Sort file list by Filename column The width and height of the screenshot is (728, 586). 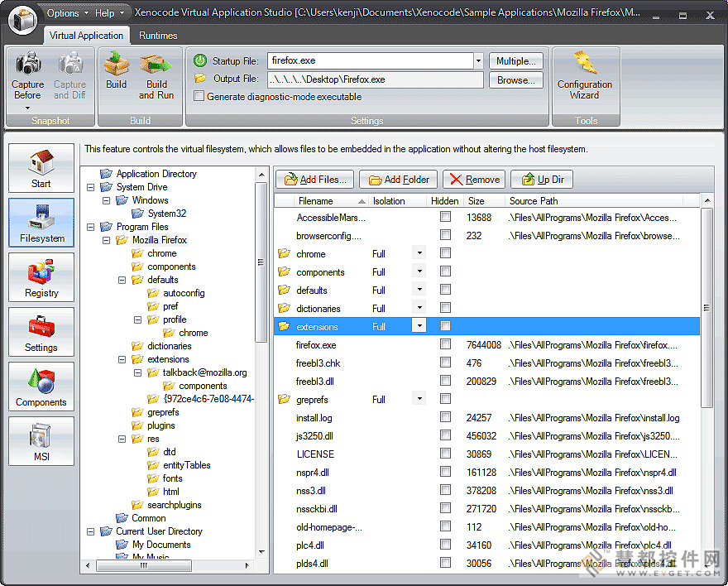(x=331, y=201)
